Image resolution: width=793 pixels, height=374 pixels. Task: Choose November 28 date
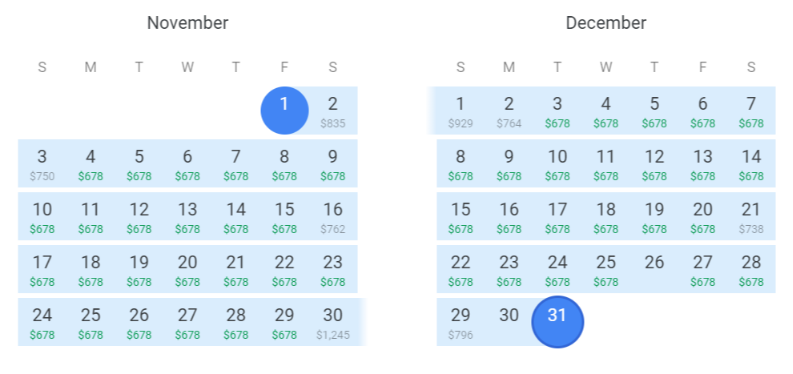tap(236, 322)
